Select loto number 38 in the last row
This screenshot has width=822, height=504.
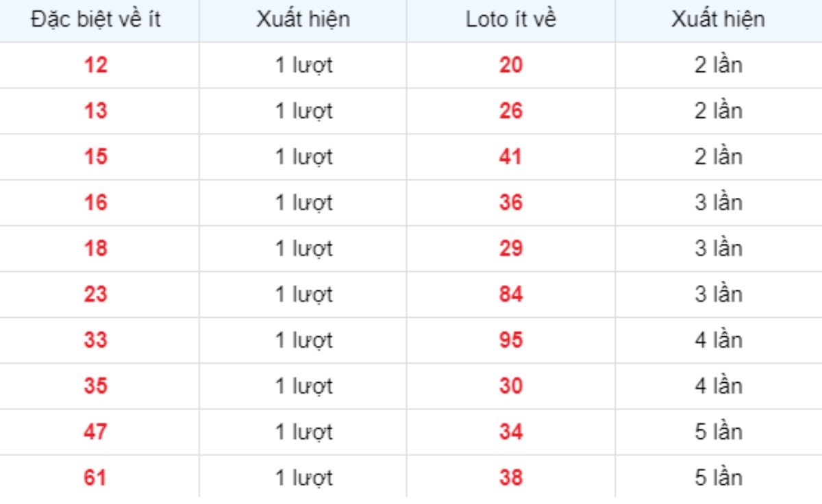[511, 478]
